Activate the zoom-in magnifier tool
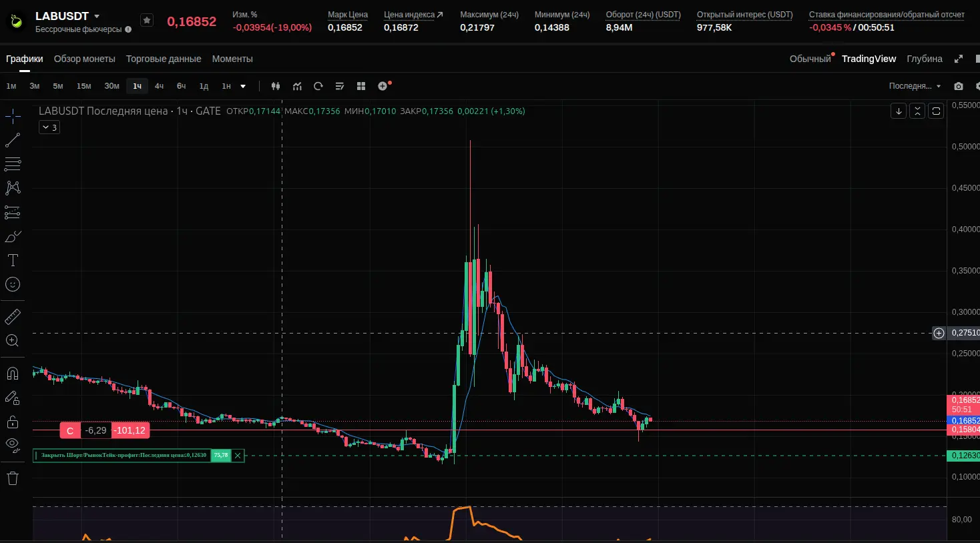The height and width of the screenshot is (543, 980). tap(13, 340)
